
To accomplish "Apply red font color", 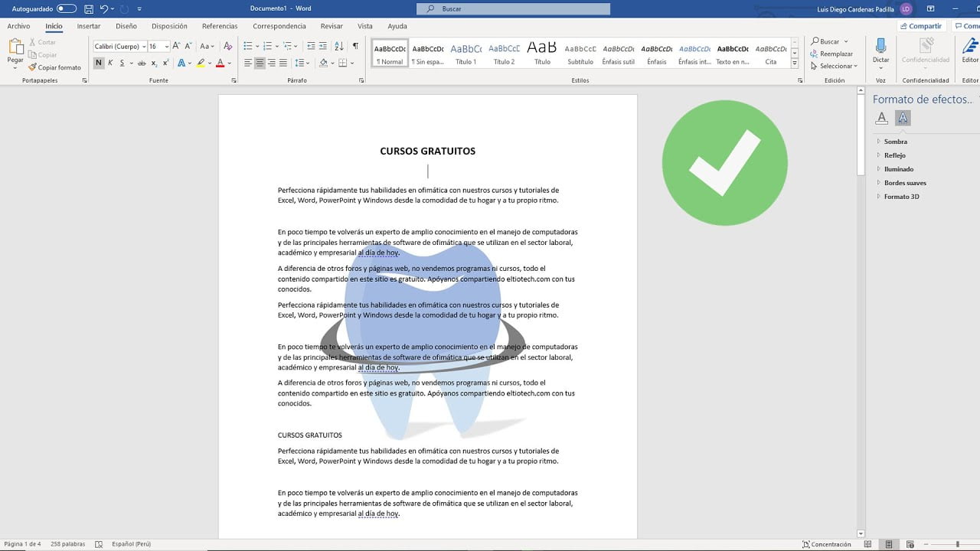I will pyautogui.click(x=220, y=63).
